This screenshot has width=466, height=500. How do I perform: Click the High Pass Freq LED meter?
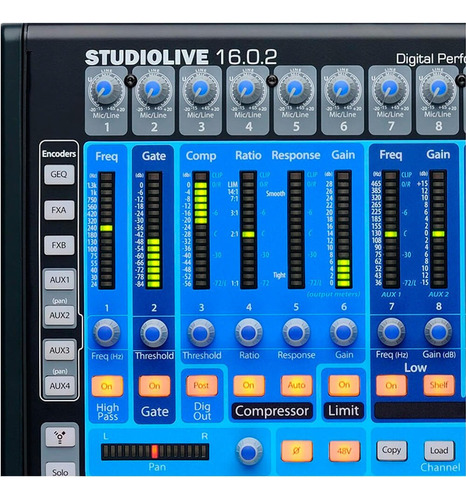click(x=106, y=230)
